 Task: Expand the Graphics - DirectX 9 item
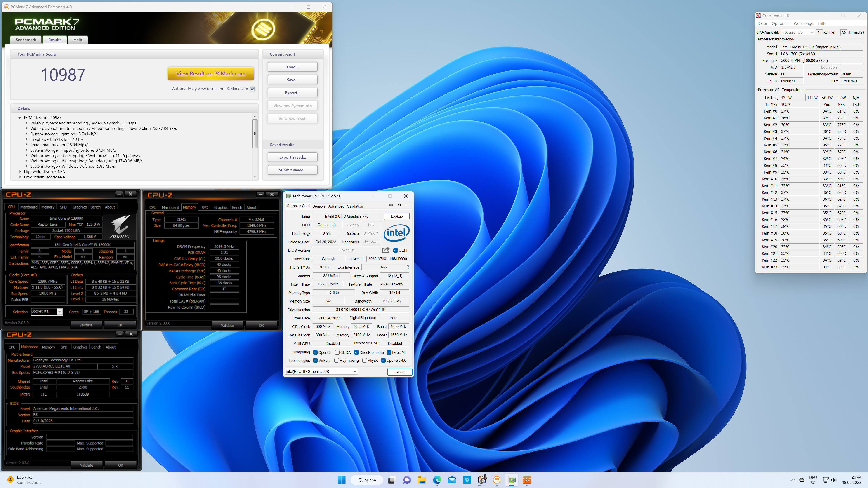click(x=27, y=139)
